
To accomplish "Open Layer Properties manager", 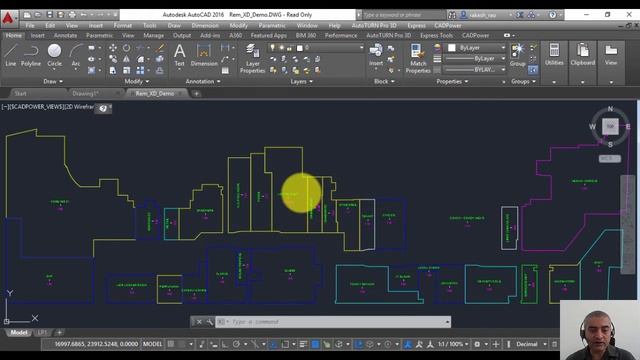I will coord(252,59).
